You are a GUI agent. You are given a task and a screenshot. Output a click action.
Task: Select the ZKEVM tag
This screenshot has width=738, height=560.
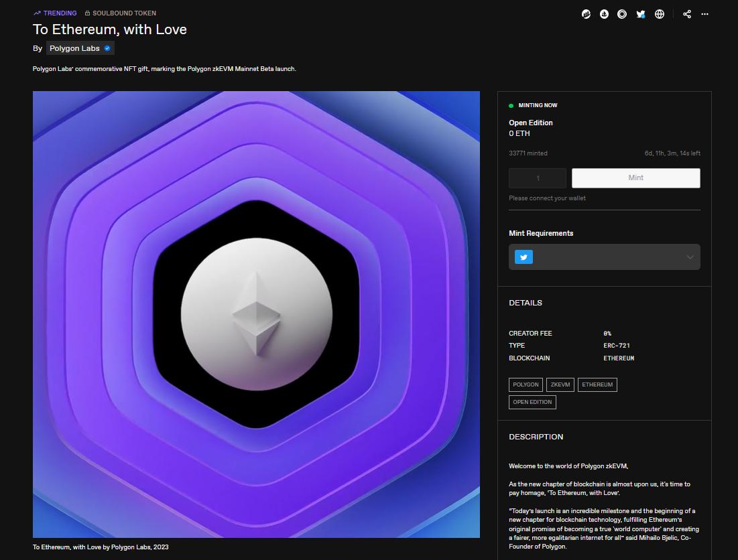coord(560,384)
